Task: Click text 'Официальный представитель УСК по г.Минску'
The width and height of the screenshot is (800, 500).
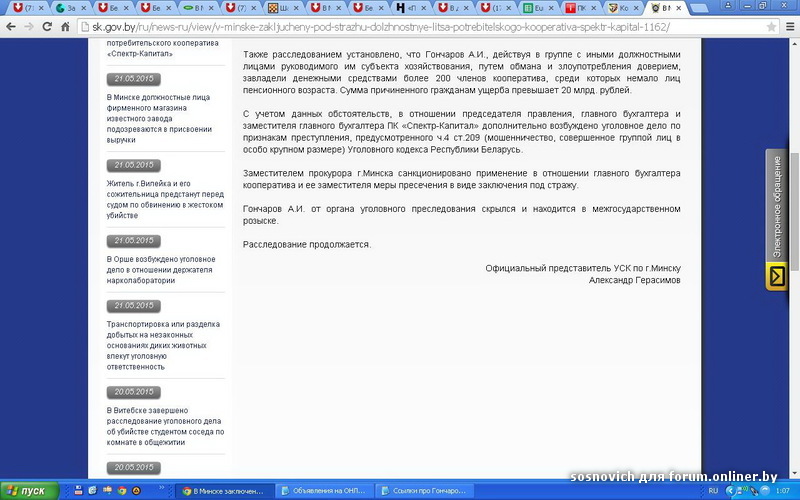Action: point(583,268)
